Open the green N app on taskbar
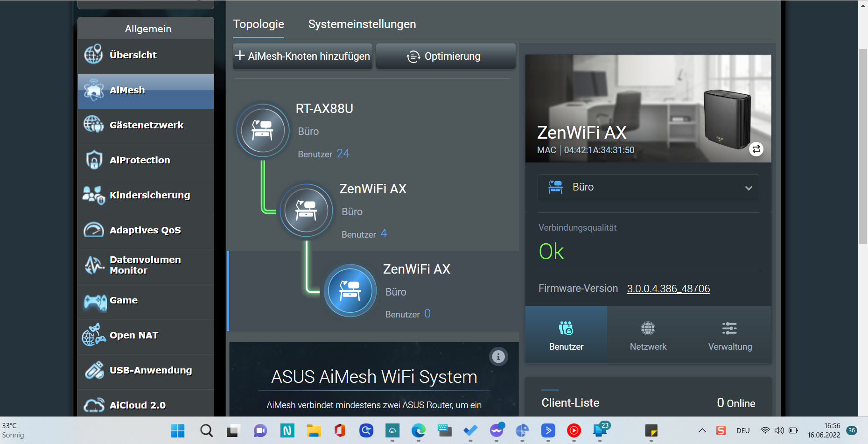This screenshot has height=444, width=868. (287, 430)
